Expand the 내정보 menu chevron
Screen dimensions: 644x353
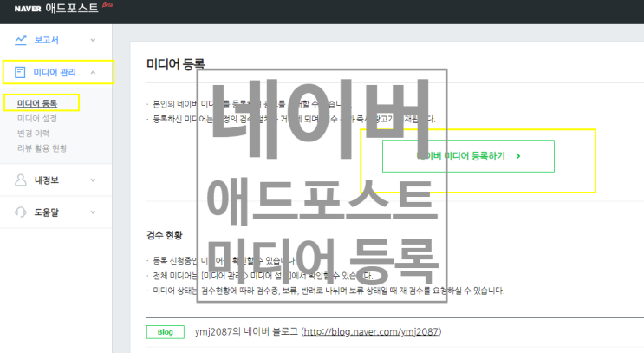[x=93, y=180]
